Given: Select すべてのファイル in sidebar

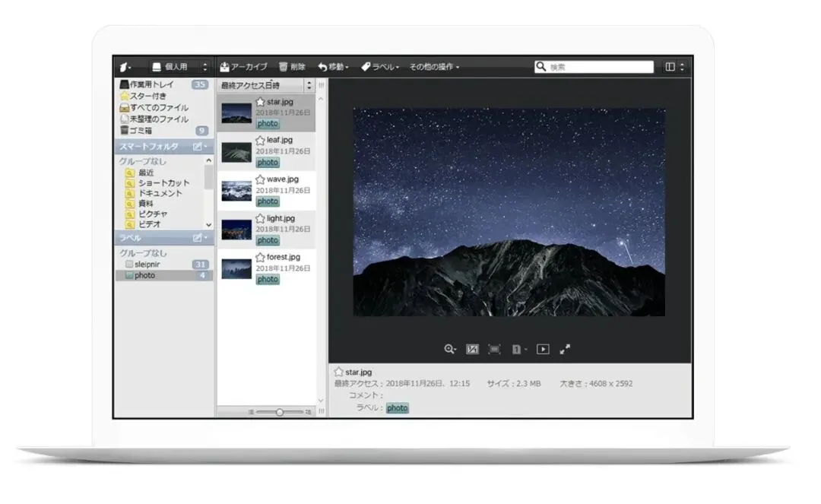Looking at the screenshot, I should tap(163, 108).
